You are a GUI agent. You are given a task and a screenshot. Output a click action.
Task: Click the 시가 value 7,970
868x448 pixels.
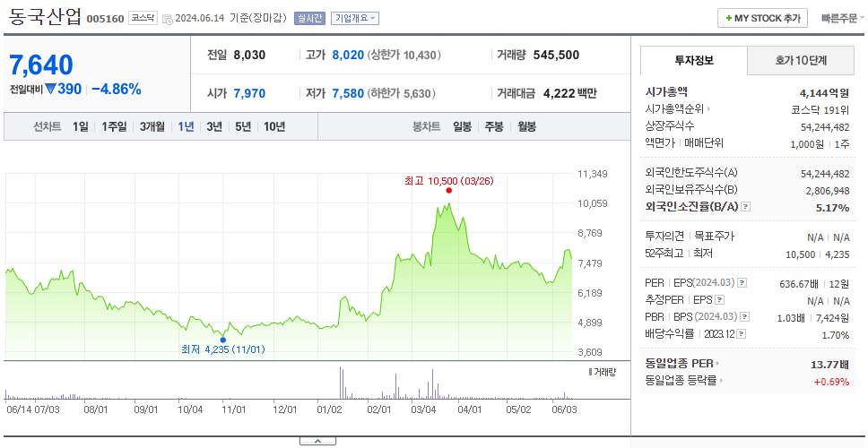click(x=249, y=93)
